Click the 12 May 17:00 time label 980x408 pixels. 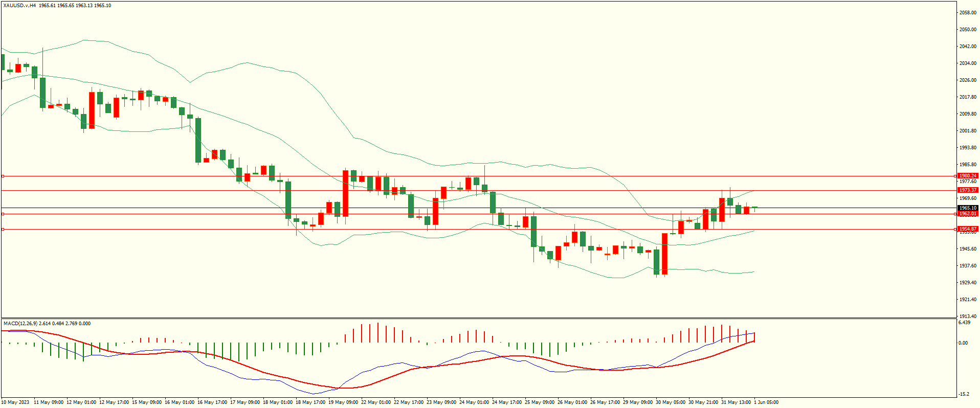(114, 402)
